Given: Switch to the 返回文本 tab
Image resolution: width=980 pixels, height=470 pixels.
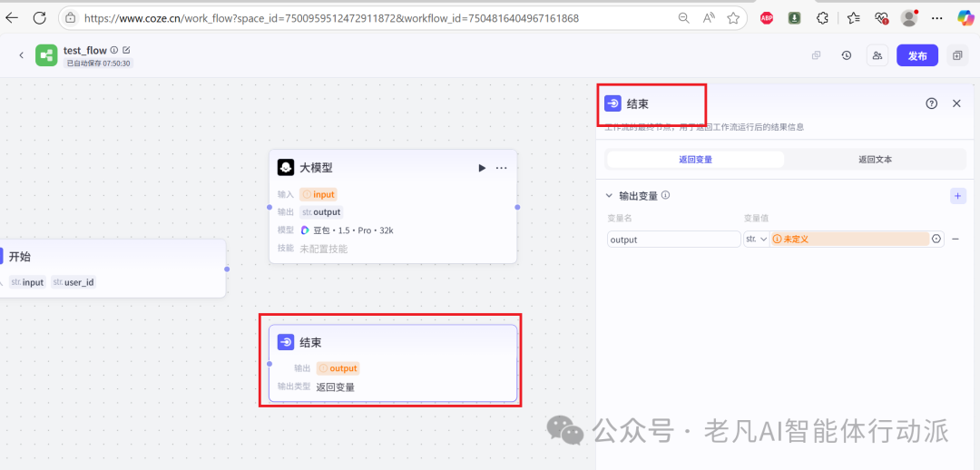Looking at the screenshot, I should [x=875, y=160].
